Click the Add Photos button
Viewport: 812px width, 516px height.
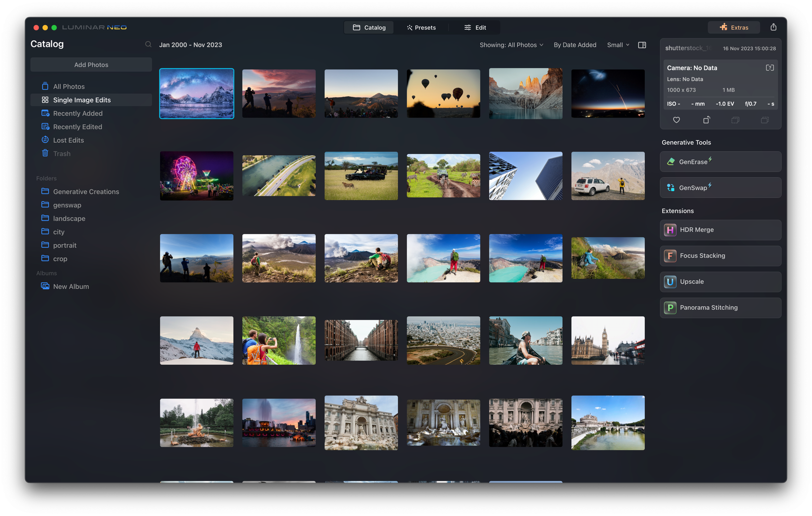coord(91,64)
